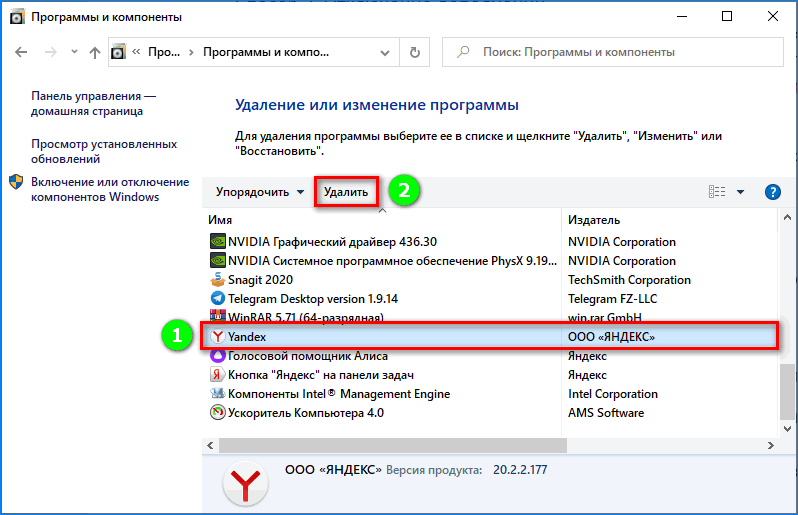The width and height of the screenshot is (798, 515).
Task: Select the Yandex program row
Action: (x=490, y=336)
